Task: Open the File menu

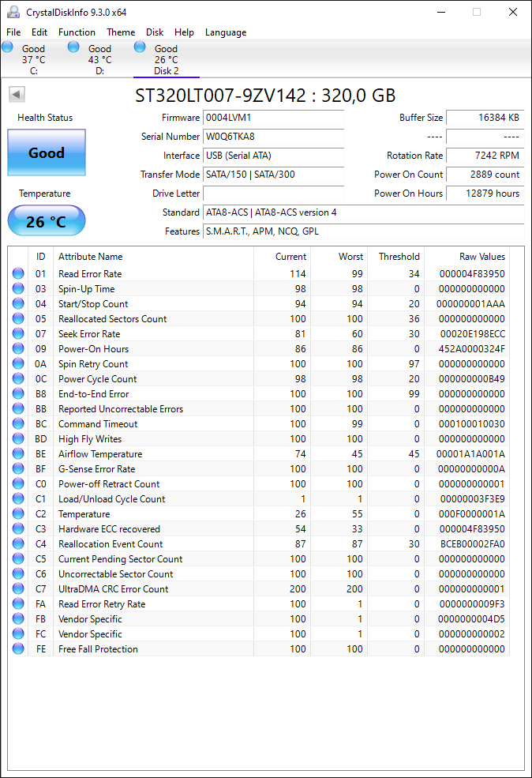Action: [13, 32]
